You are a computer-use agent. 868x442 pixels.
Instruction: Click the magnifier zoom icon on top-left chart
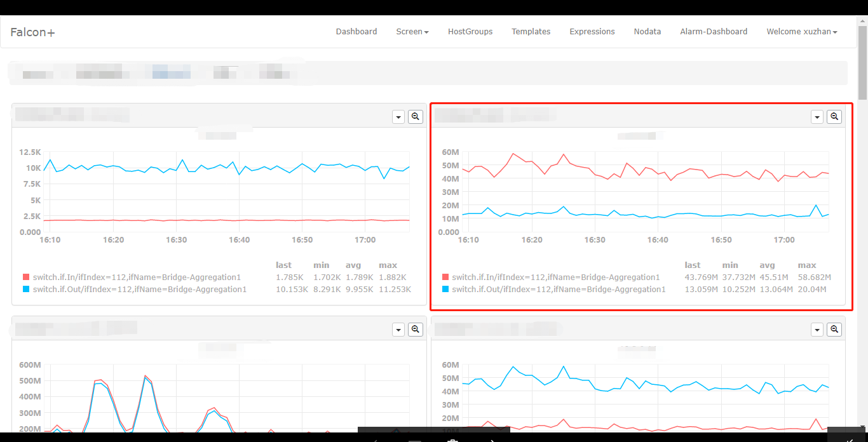coord(415,117)
